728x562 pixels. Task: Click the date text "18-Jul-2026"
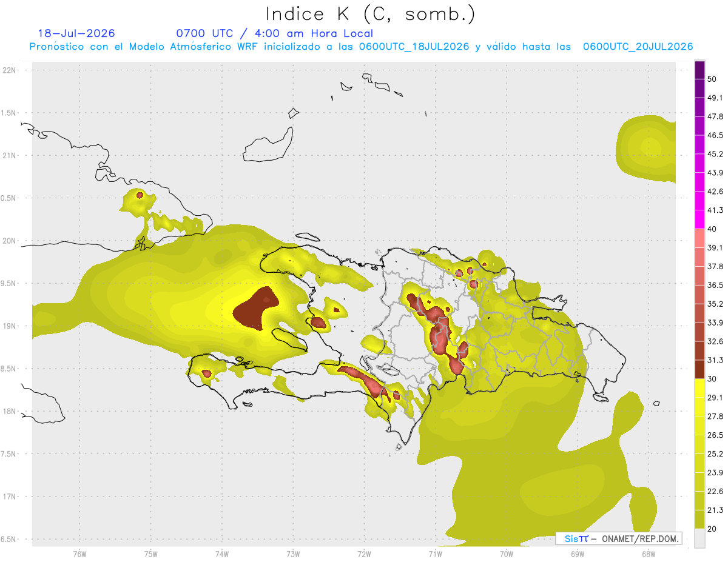(x=76, y=33)
